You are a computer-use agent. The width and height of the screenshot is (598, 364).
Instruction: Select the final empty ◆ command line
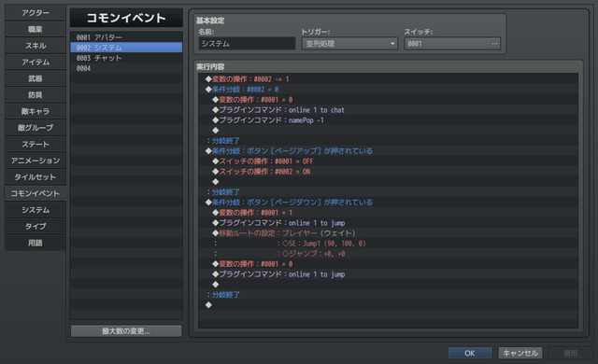pyautogui.click(x=389, y=305)
